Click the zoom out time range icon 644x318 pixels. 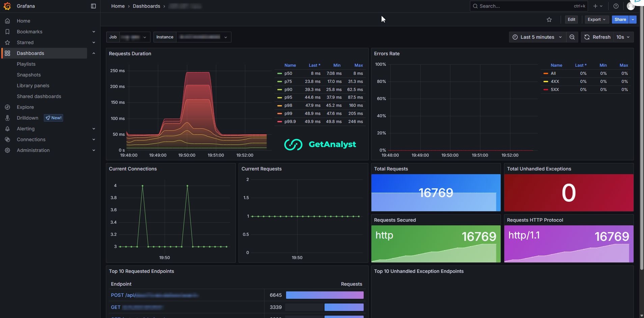click(x=572, y=37)
